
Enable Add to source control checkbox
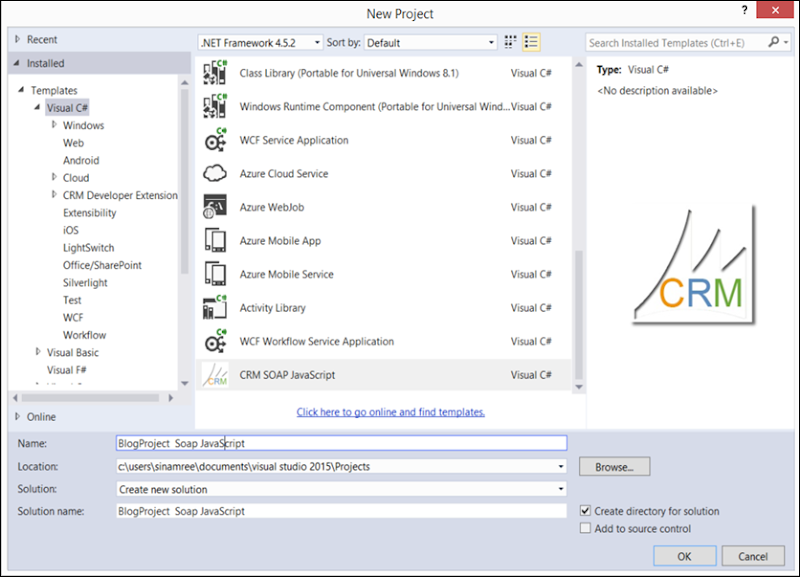coord(586,528)
